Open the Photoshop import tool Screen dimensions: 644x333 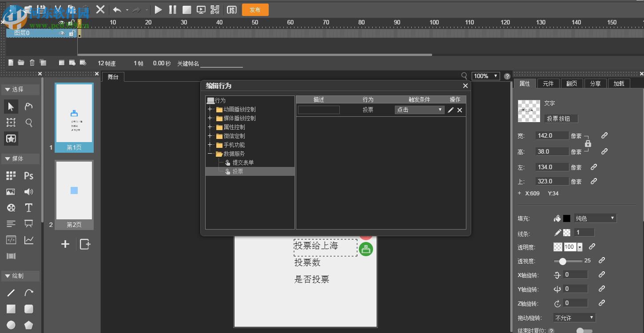28,176
